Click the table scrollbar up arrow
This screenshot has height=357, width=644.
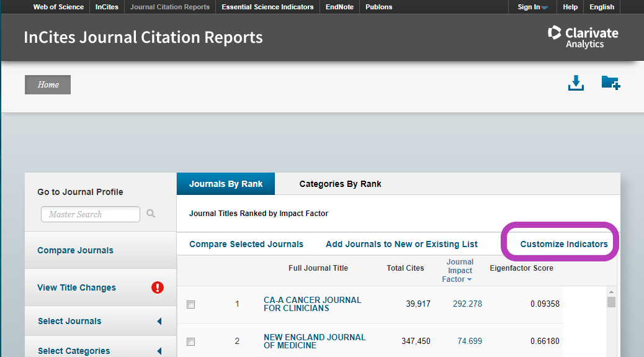coord(611,292)
